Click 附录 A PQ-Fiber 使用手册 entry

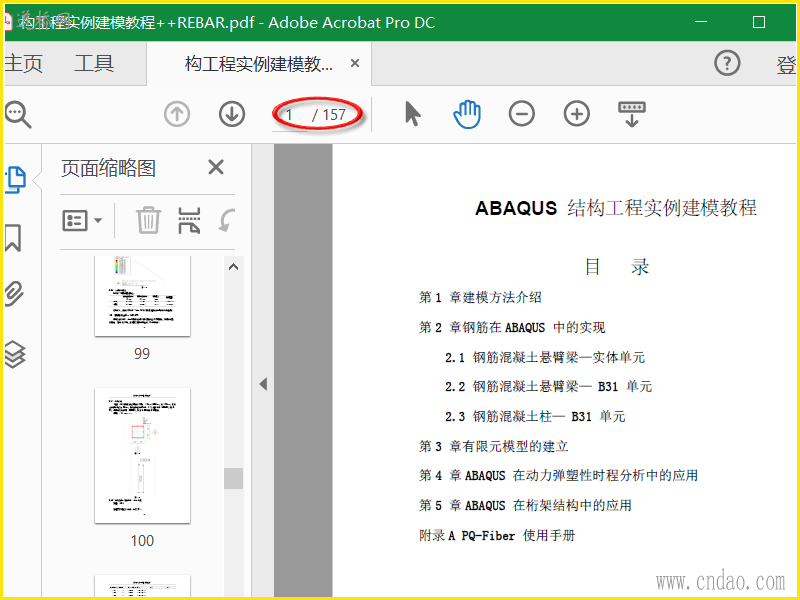pos(497,535)
